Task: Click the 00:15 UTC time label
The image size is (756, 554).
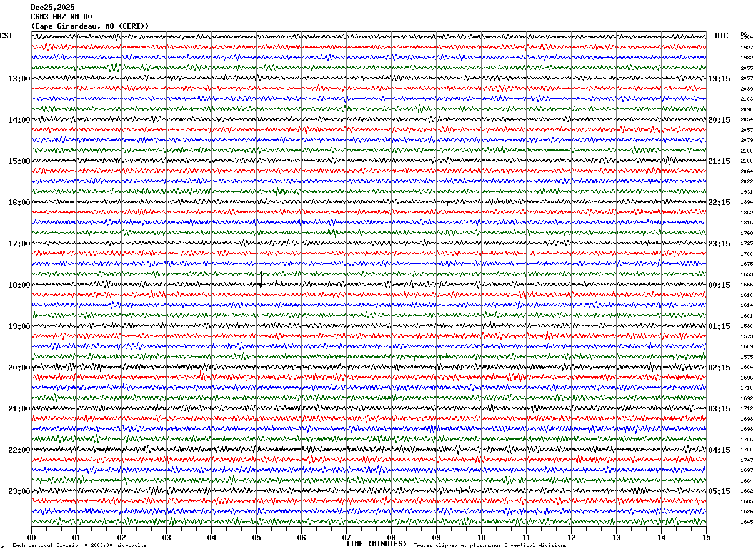Action: [x=719, y=285]
